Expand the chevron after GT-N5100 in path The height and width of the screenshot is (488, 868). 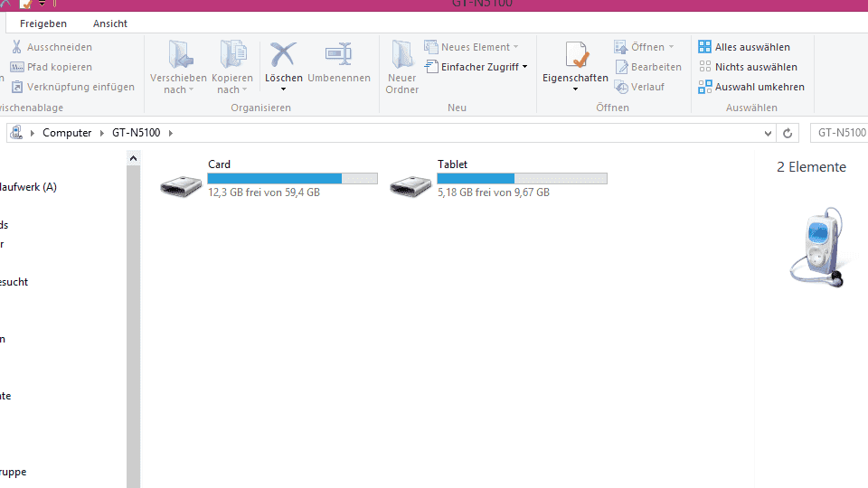[171, 133]
